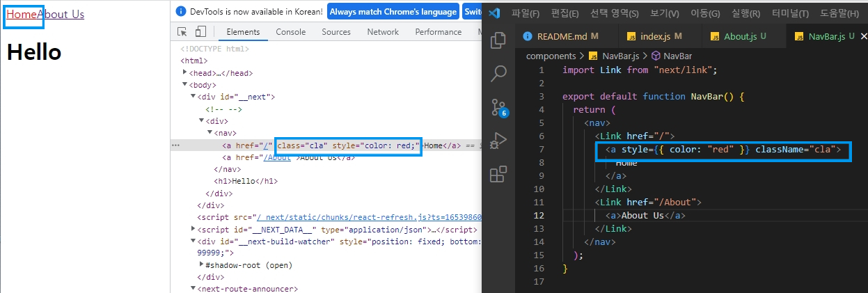Expand #shadow-root (open) node

202,265
